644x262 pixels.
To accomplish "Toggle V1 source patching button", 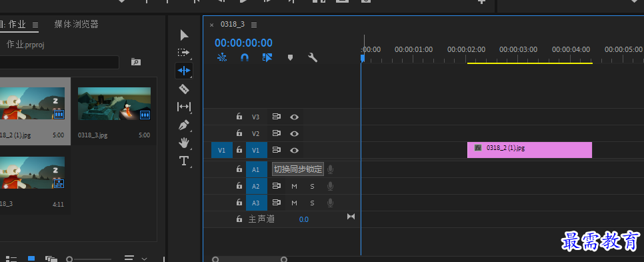I will coord(222,150).
